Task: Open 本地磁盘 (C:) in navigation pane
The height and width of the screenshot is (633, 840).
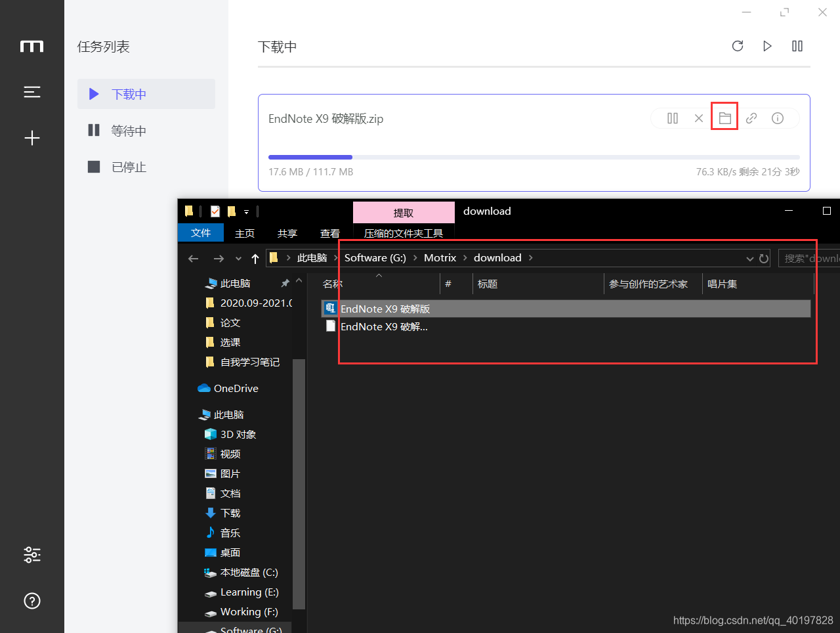Action: coord(241,572)
